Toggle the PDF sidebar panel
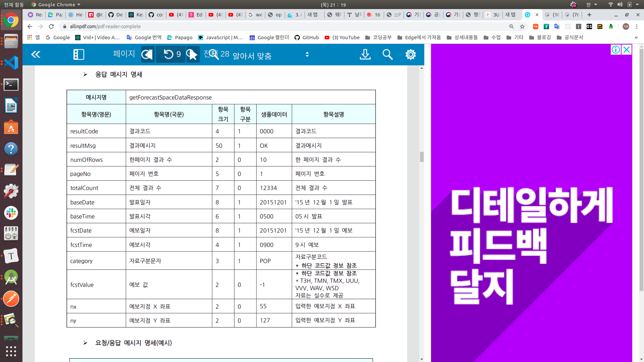The width and height of the screenshot is (644, 362). tap(78, 54)
